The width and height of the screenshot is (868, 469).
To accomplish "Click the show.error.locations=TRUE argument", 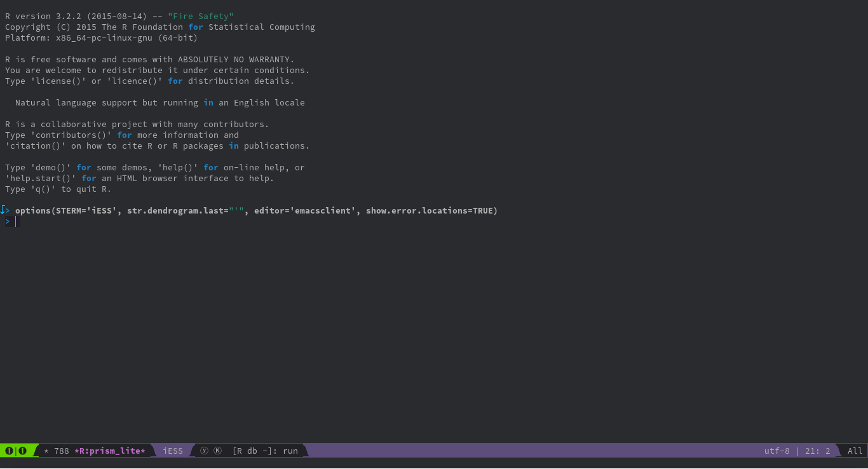I will pos(430,210).
